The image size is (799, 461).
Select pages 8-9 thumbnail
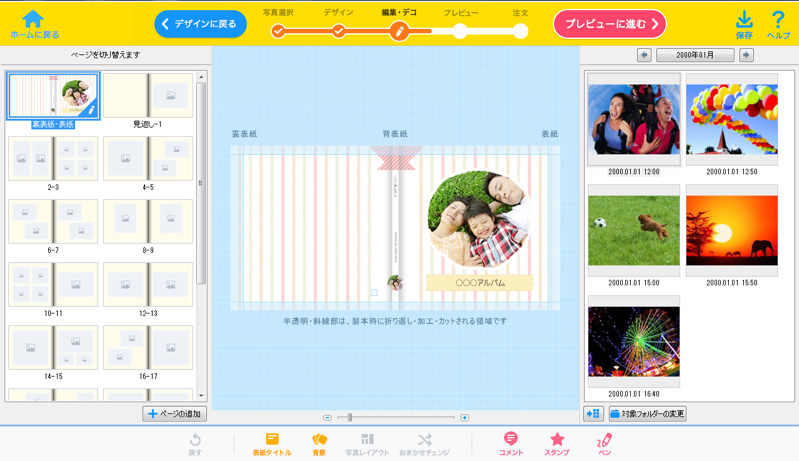tap(148, 222)
